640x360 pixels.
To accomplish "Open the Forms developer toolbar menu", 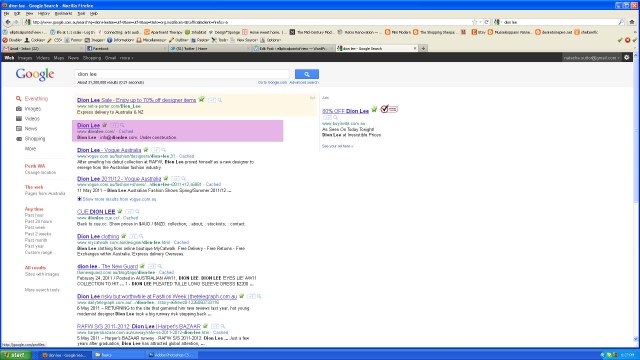I will click(74, 40).
